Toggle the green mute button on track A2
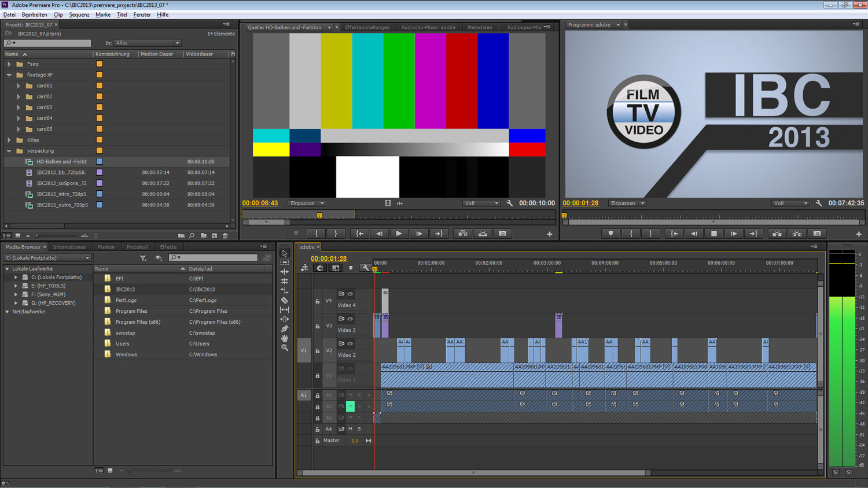The height and width of the screenshot is (488, 868). [350, 406]
